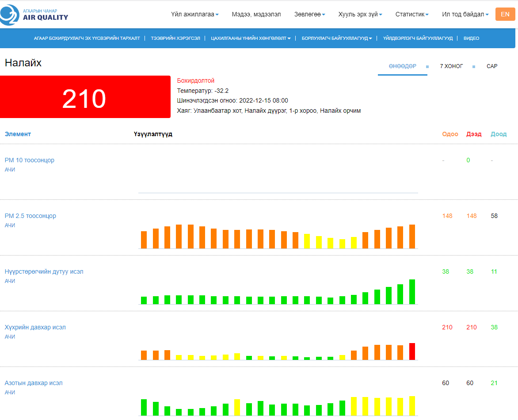Open the Ил тод байдал dropdown
Viewport: 518px width, 420px height.
(465, 15)
